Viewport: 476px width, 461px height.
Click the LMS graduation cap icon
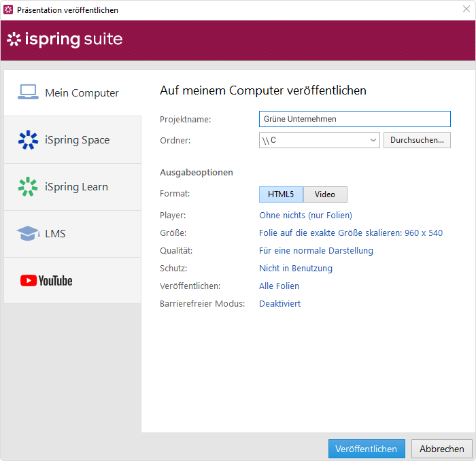pyautogui.click(x=28, y=233)
